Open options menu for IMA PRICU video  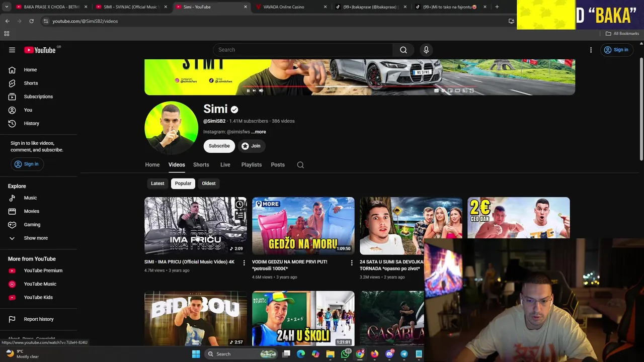(x=244, y=262)
